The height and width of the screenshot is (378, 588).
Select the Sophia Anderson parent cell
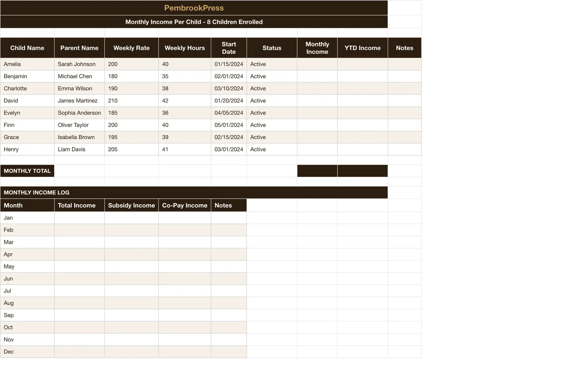pyautogui.click(x=79, y=113)
